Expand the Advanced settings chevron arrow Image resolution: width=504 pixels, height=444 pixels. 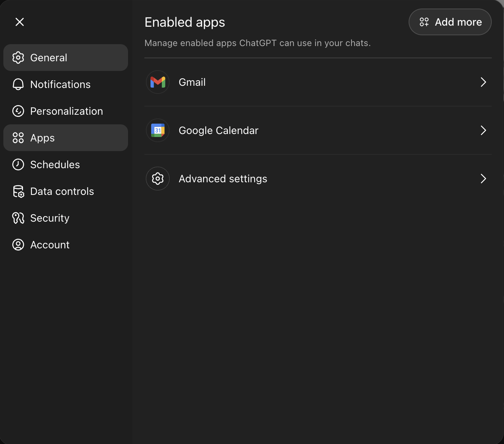point(483,179)
